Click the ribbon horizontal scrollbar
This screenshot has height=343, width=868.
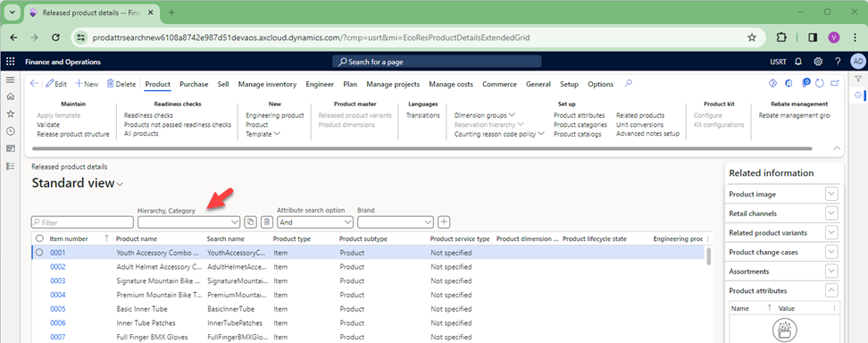coord(421,148)
